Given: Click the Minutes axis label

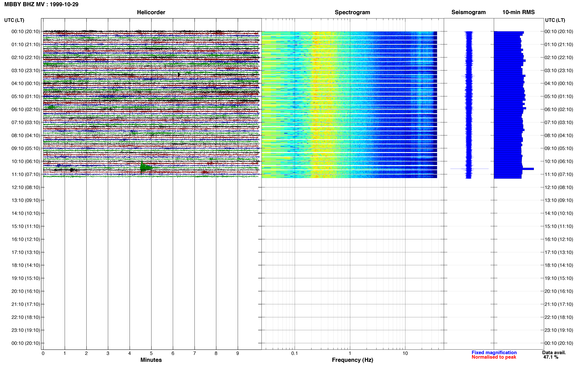Looking at the screenshot, I should point(151,360).
